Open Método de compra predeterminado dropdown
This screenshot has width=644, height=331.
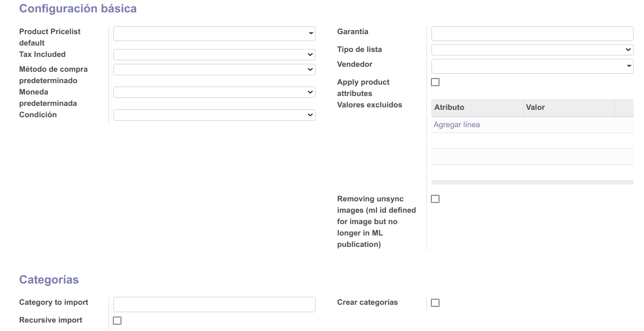214,69
